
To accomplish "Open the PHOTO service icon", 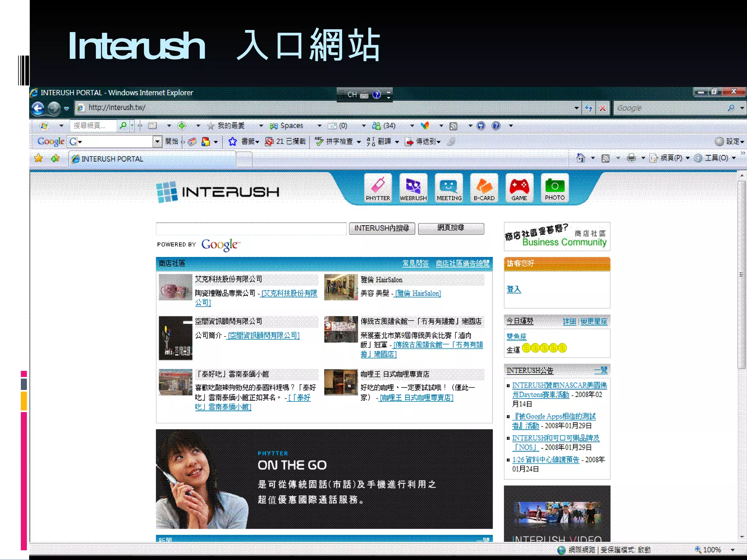I will tap(555, 188).
